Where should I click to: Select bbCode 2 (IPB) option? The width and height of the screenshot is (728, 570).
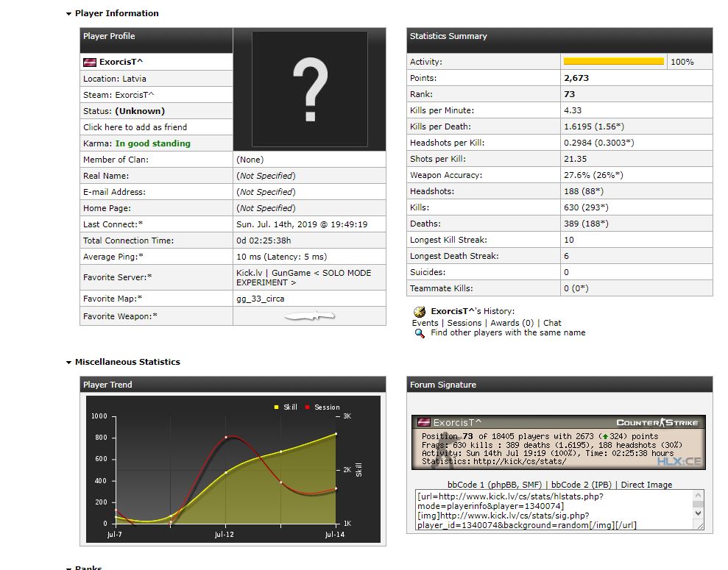point(583,485)
